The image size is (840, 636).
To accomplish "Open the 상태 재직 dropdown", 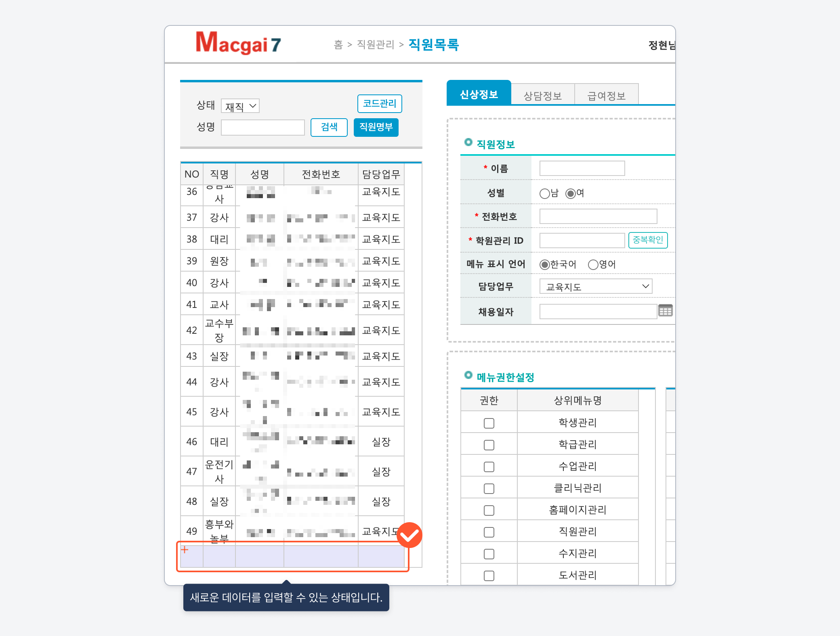I will tap(240, 106).
